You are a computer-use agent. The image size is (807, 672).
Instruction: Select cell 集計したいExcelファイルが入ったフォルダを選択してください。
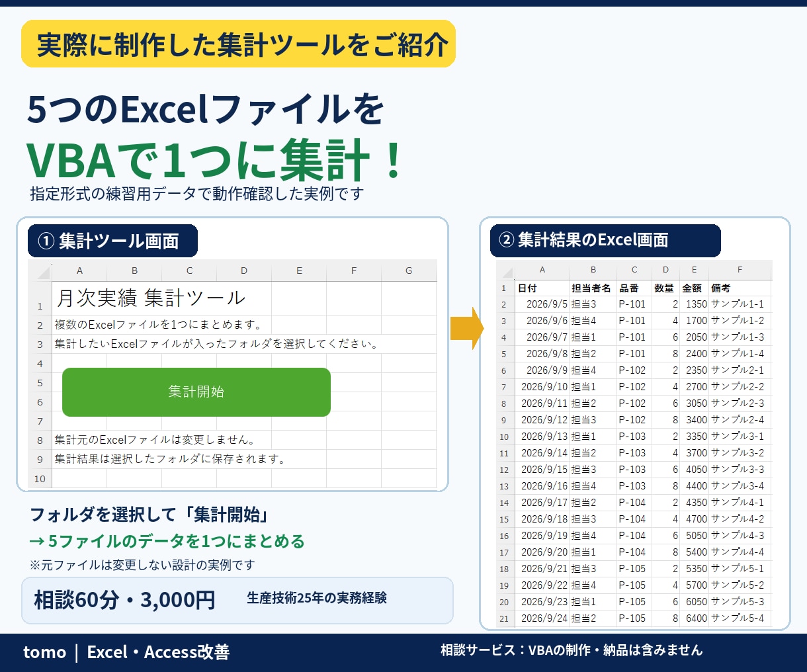click(216, 344)
